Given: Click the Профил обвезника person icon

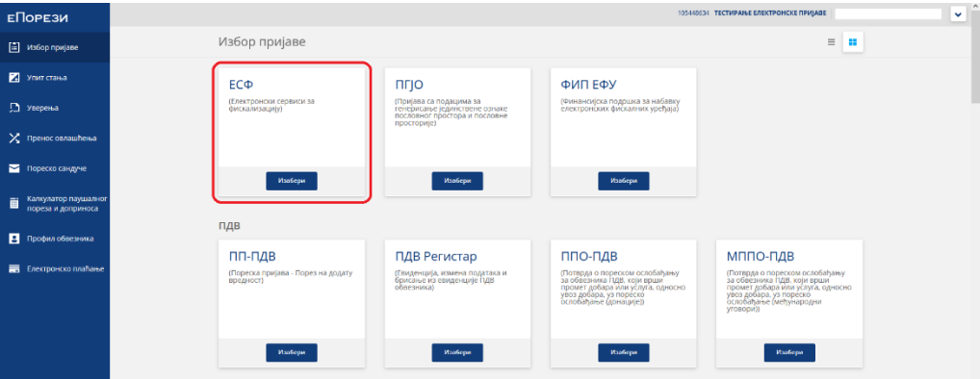Looking at the screenshot, I should point(13,239).
